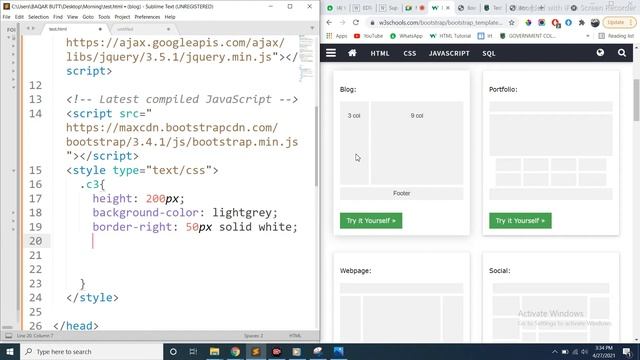Click the 3 col block in Blog template

[x=354, y=143]
